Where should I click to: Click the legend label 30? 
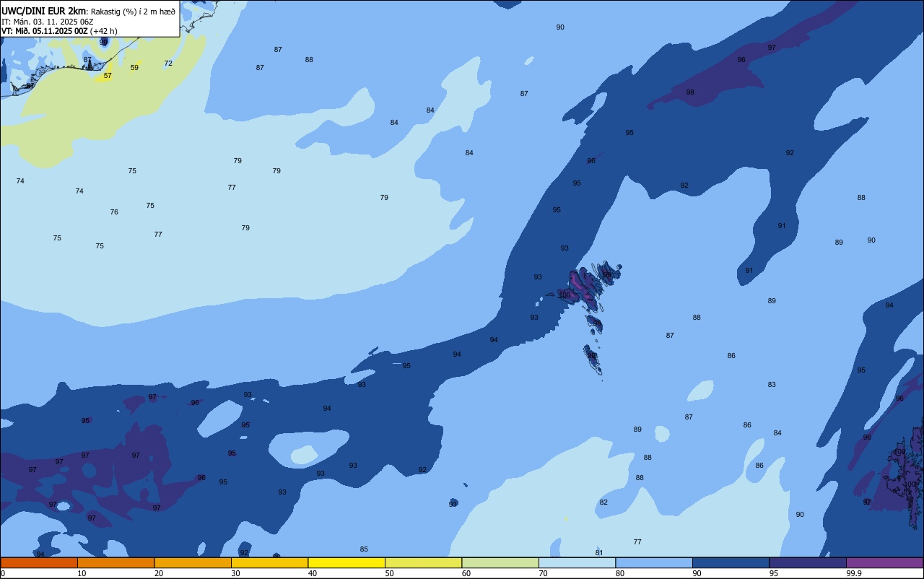click(x=235, y=573)
